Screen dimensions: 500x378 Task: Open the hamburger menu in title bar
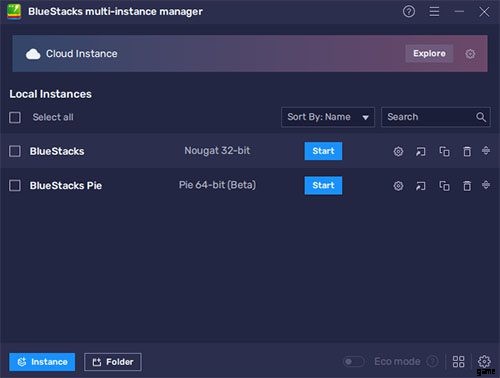click(x=434, y=11)
